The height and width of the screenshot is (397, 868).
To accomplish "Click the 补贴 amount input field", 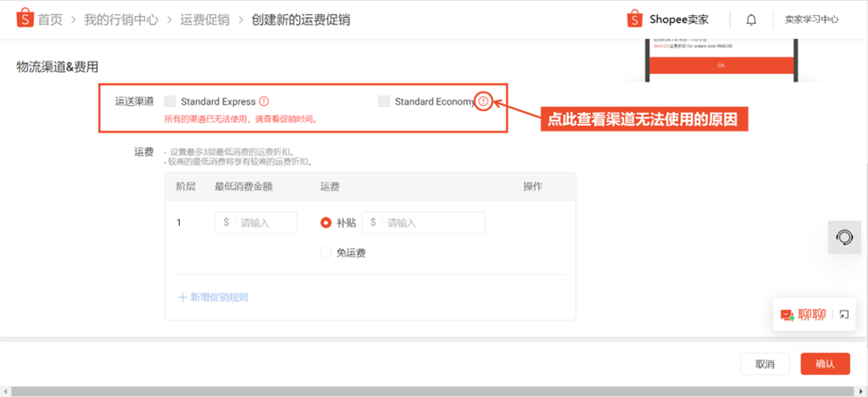I will point(424,223).
